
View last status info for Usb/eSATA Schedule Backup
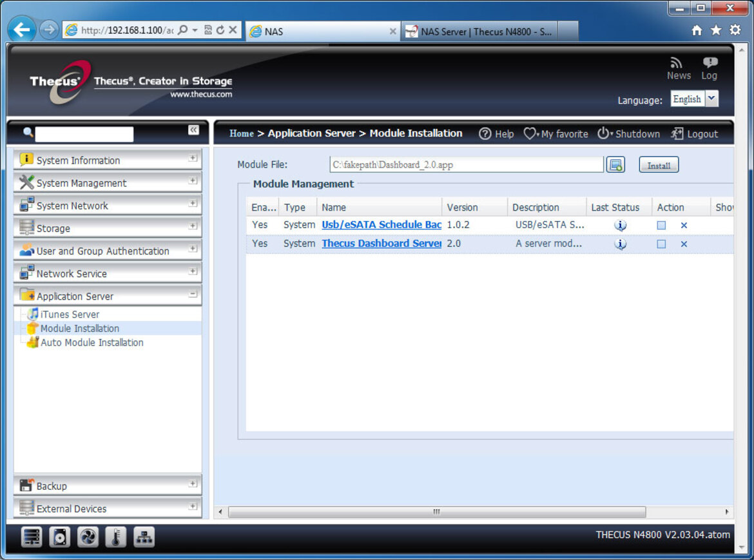pos(621,225)
